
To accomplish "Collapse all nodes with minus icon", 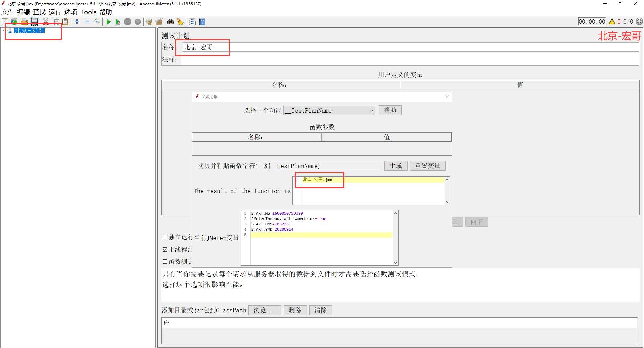I will tap(87, 22).
